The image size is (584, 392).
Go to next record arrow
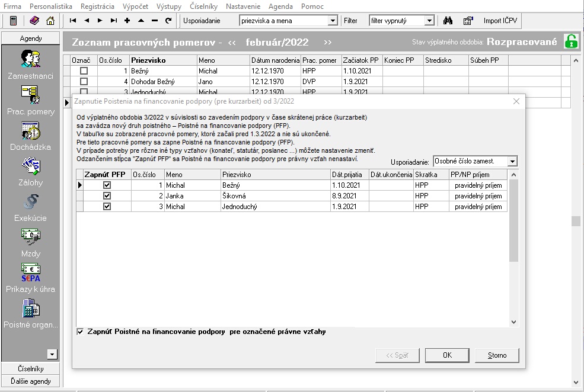pyautogui.click(x=100, y=21)
